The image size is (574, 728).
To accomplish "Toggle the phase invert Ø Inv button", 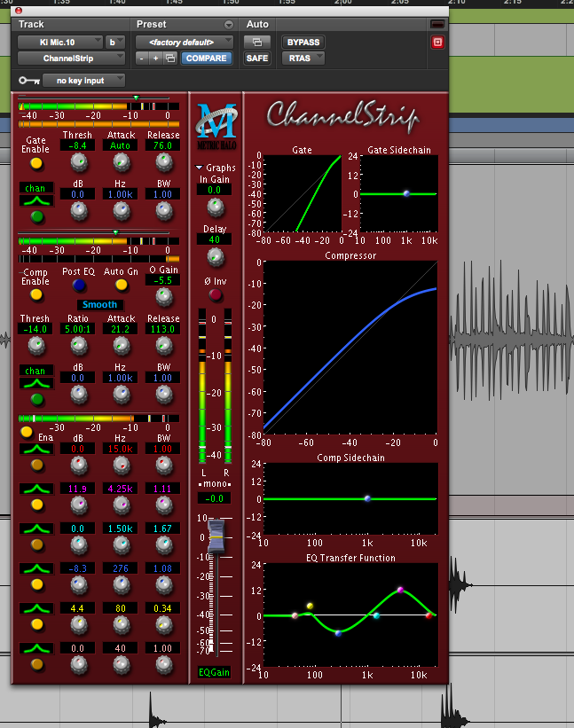I will (215, 294).
